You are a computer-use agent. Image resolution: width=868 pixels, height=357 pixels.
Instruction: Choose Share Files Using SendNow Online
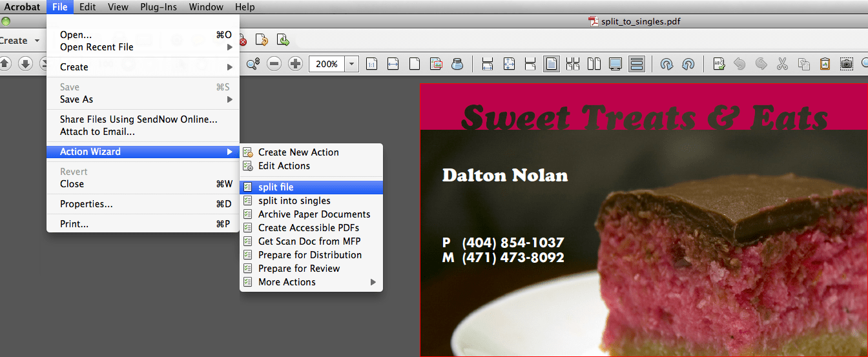click(x=143, y=119)
